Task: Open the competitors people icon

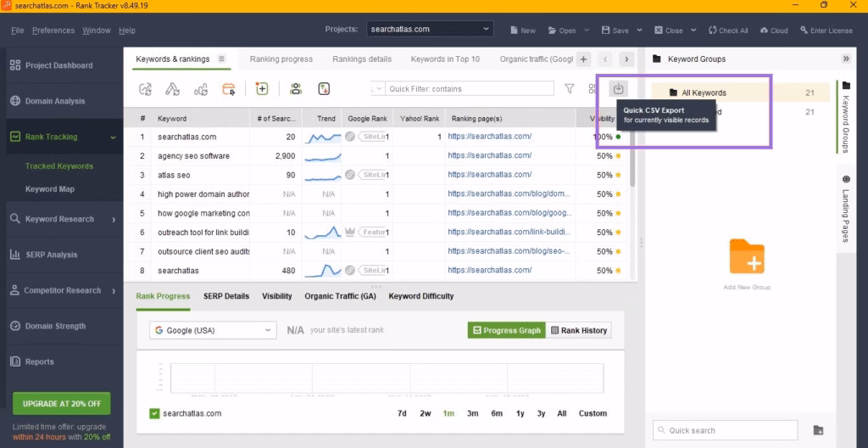Action: point(295,88)
